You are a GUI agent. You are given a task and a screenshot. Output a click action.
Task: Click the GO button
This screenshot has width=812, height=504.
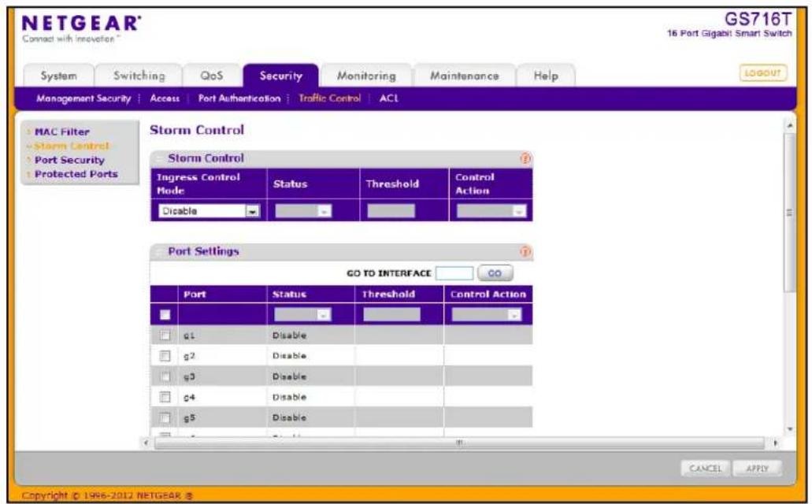pos(495,273)
